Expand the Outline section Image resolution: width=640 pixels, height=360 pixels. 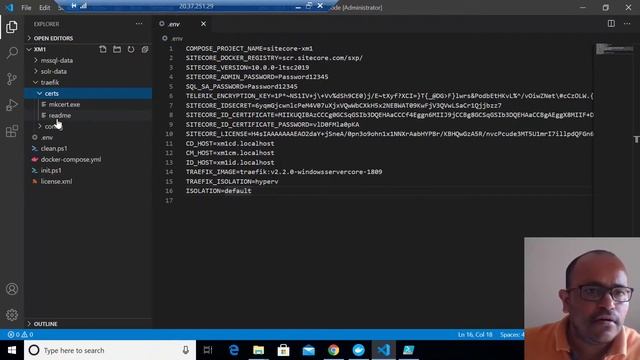tap(45, 324)
